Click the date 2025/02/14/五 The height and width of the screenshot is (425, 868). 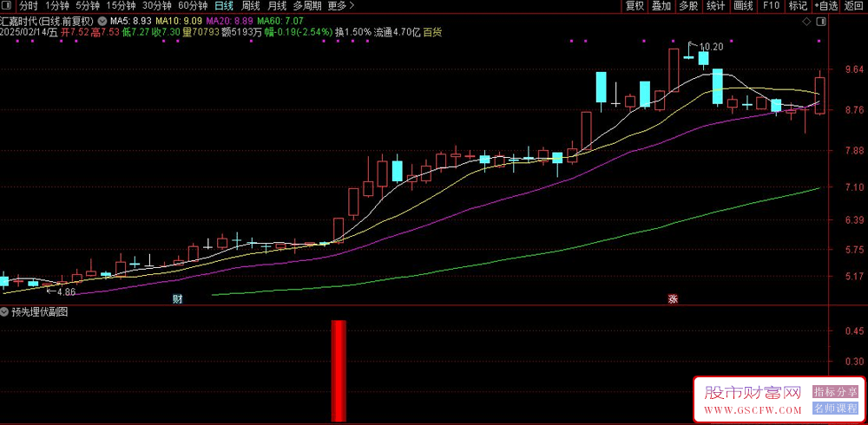[x=30, y=33]
